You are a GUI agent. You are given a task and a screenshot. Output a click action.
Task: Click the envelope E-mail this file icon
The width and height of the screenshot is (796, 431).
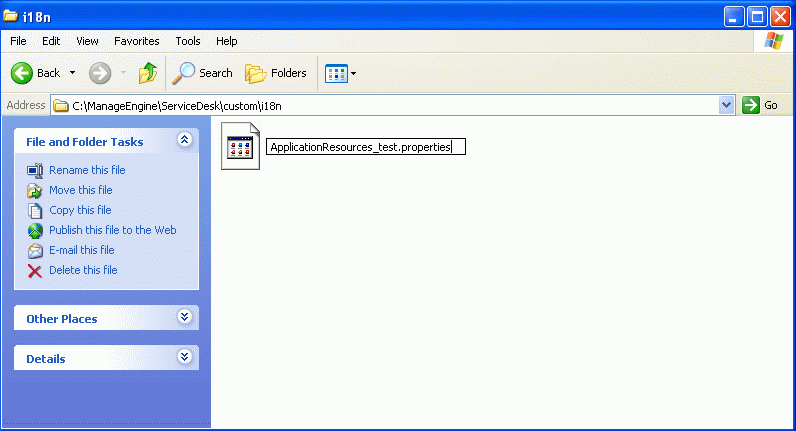coord(35,251)
